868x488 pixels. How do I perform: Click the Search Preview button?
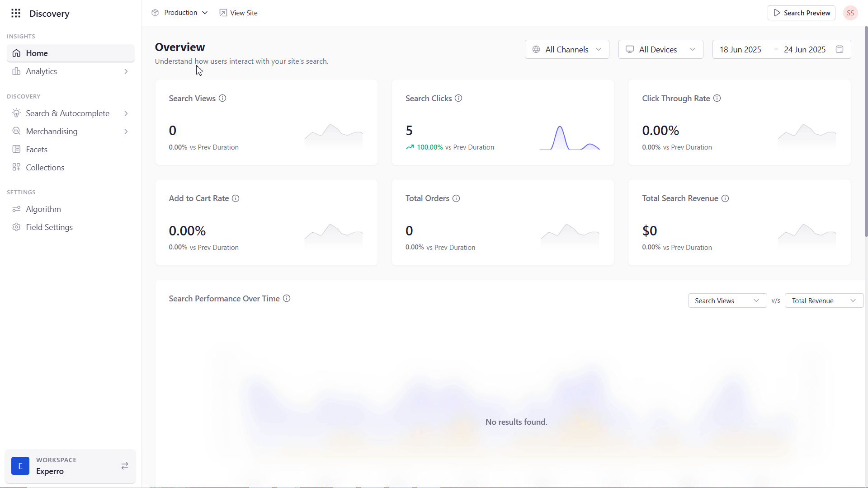tap(802, 13)
